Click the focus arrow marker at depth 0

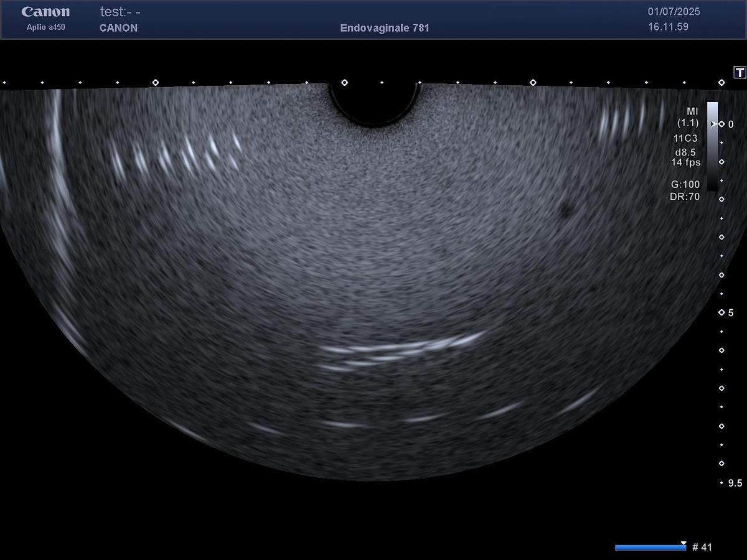point(713,124)
